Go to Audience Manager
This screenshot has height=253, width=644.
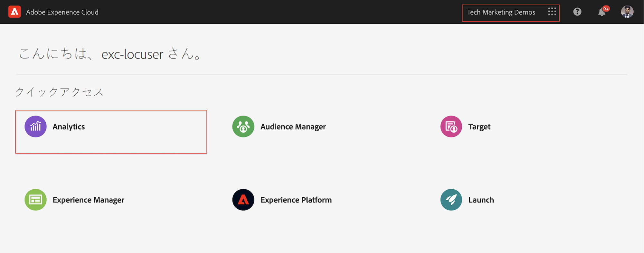pyautogui.click(x=293, y=127)
